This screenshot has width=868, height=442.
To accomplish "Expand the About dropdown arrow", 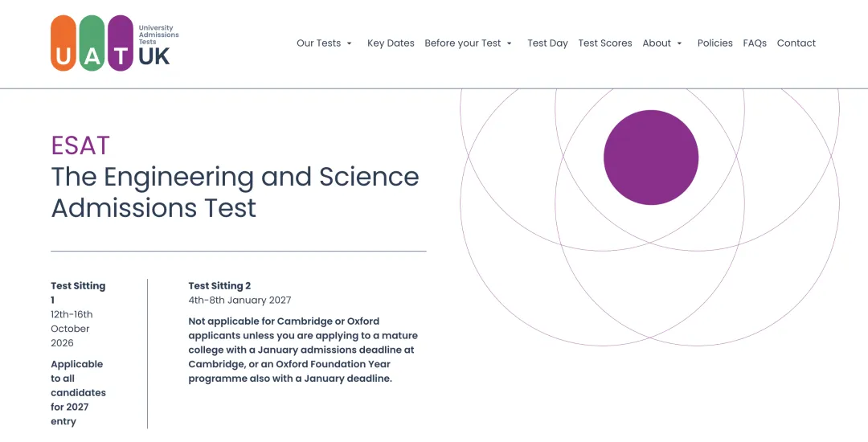I will 679,43.
